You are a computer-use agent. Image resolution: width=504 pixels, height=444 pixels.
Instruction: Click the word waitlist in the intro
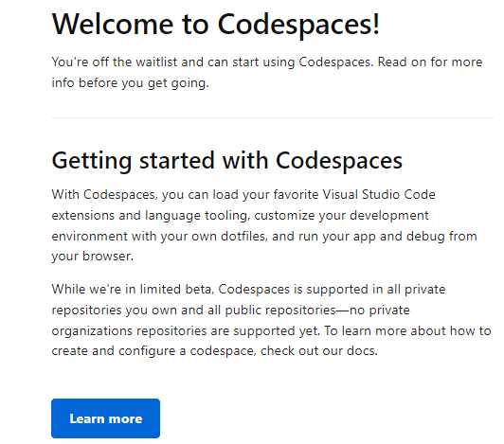[x=156, y=62]
